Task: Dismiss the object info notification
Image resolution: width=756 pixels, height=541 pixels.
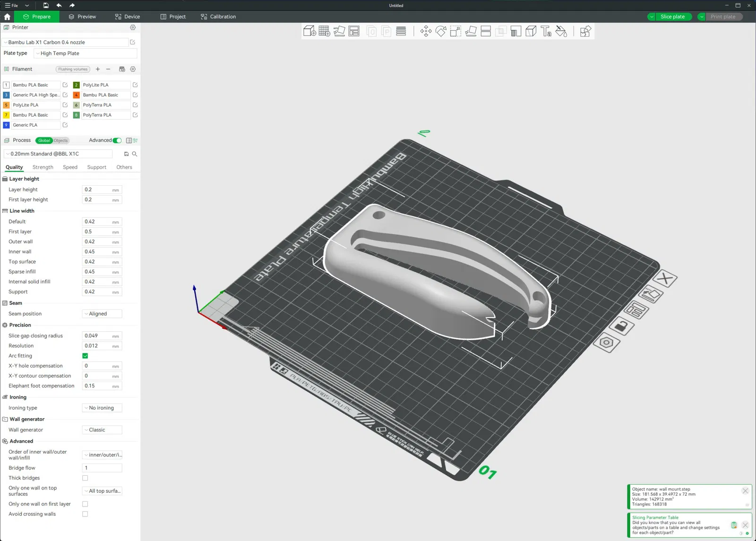Action: click(745, 491)
